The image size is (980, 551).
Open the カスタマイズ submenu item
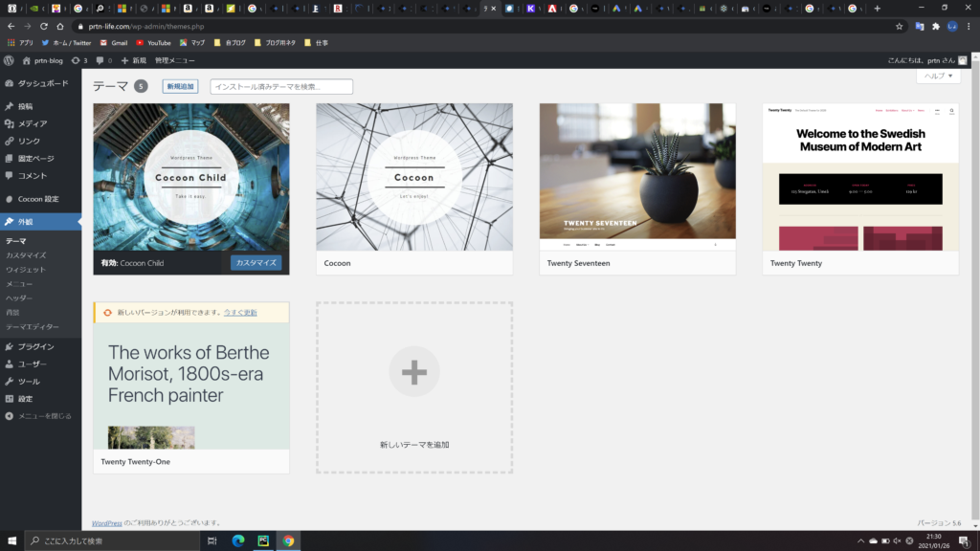pyautogui.click(x=26, y=255)
